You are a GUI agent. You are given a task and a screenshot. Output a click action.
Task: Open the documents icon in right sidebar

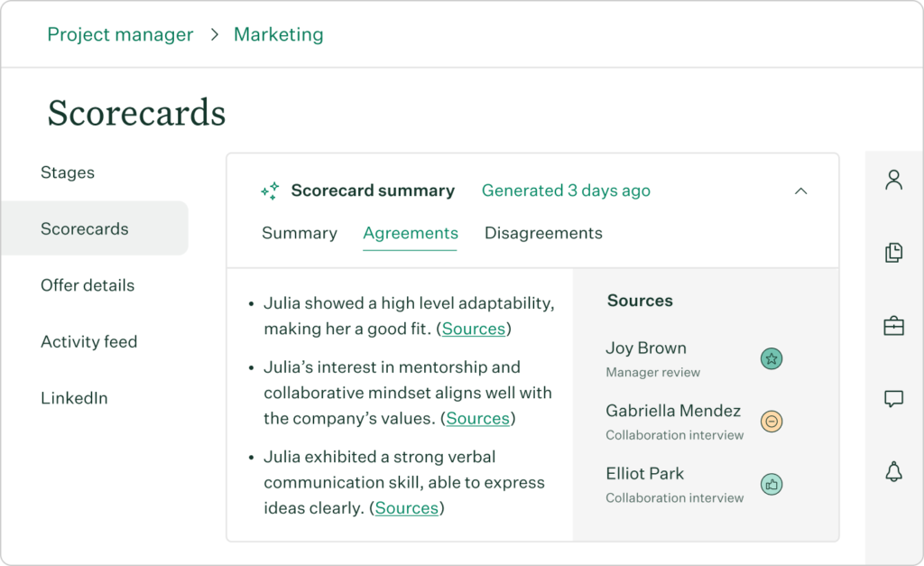(x=894, y=253)
